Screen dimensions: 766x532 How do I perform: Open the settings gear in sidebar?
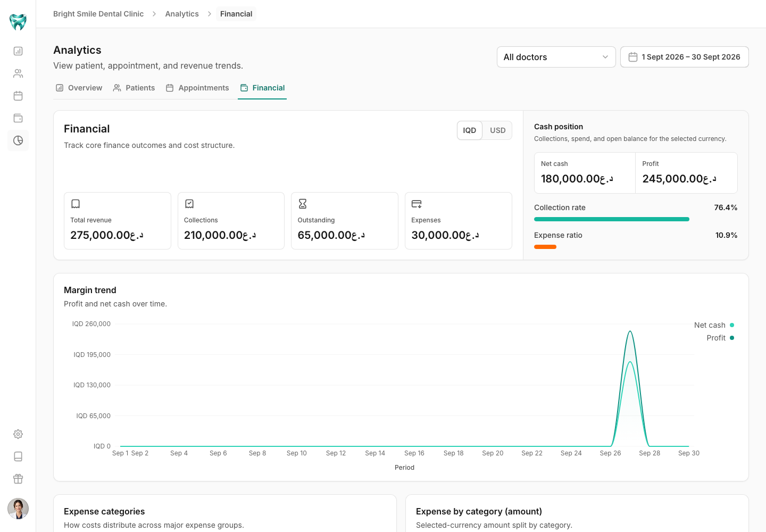[x=18, y=434]
